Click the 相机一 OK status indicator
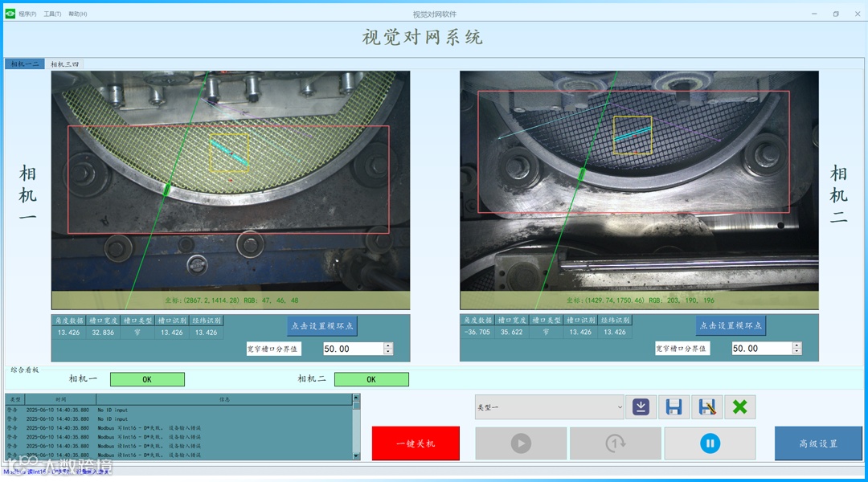Screen dimensions: 868x482 pos(147,379)
